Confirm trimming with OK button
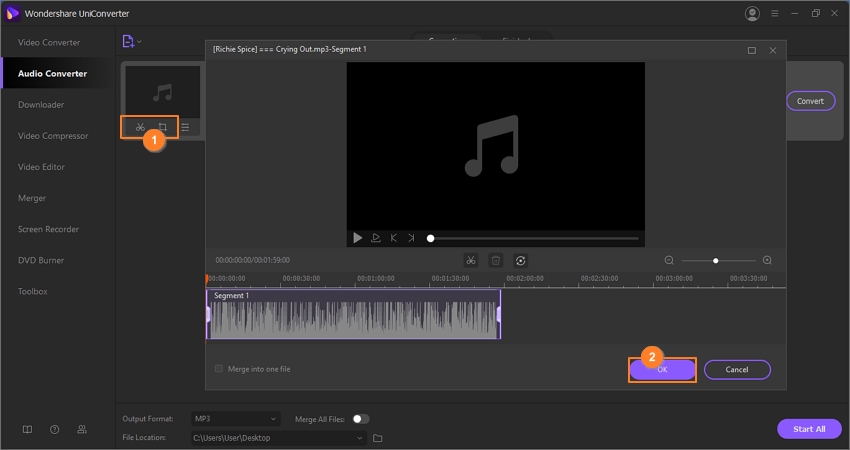This screenshot has width=850, height=450. (x=662, y=370)
